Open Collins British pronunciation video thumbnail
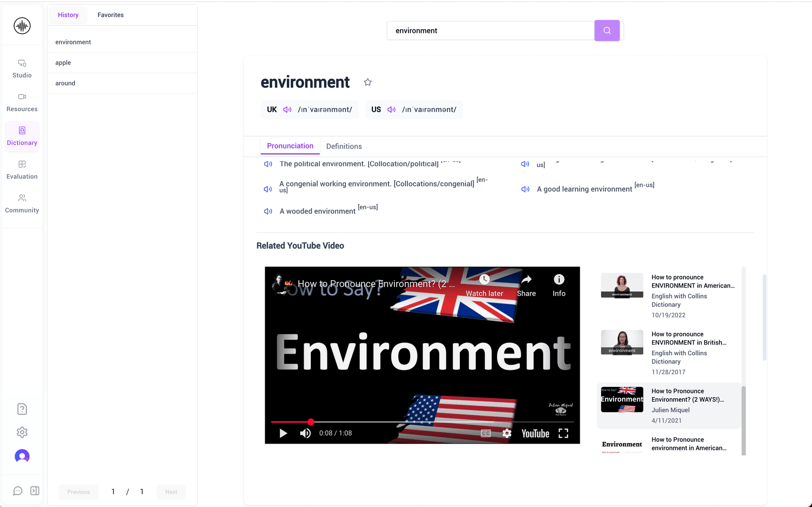Viewport: 812px width, 507px height. pos(622,342)
